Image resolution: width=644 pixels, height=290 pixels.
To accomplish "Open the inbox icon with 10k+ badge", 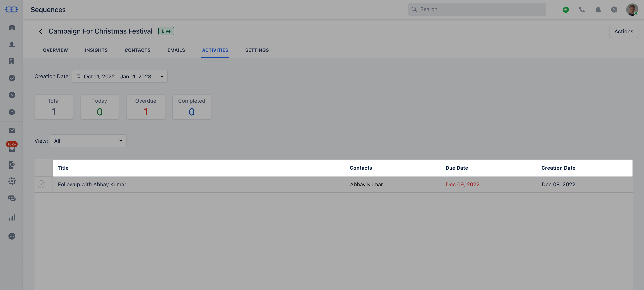I will click(12, 147).
